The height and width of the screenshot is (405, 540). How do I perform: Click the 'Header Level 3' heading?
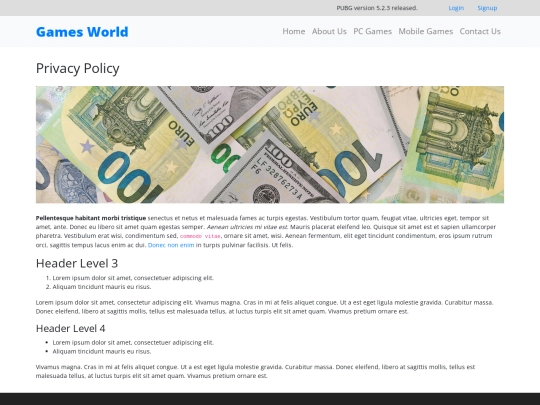pyautogui.click(x=77, y=263)
